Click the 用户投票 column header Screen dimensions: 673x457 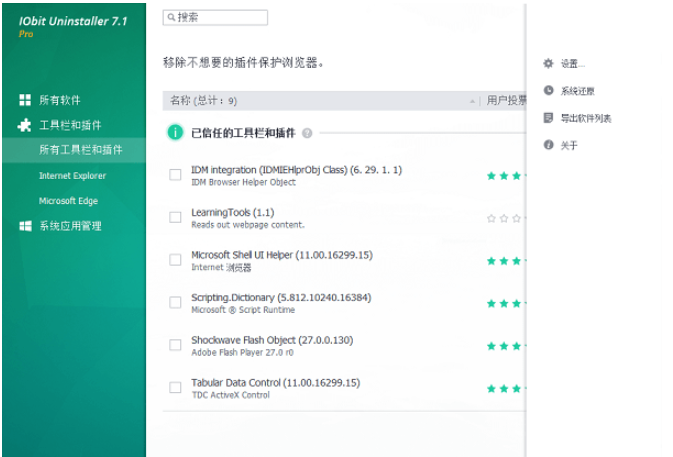[506, 100]
